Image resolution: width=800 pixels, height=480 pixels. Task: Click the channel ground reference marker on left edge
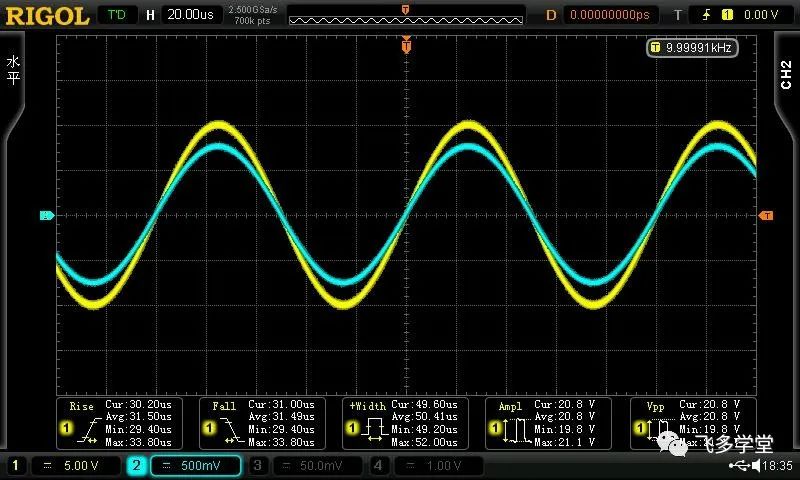45,215
